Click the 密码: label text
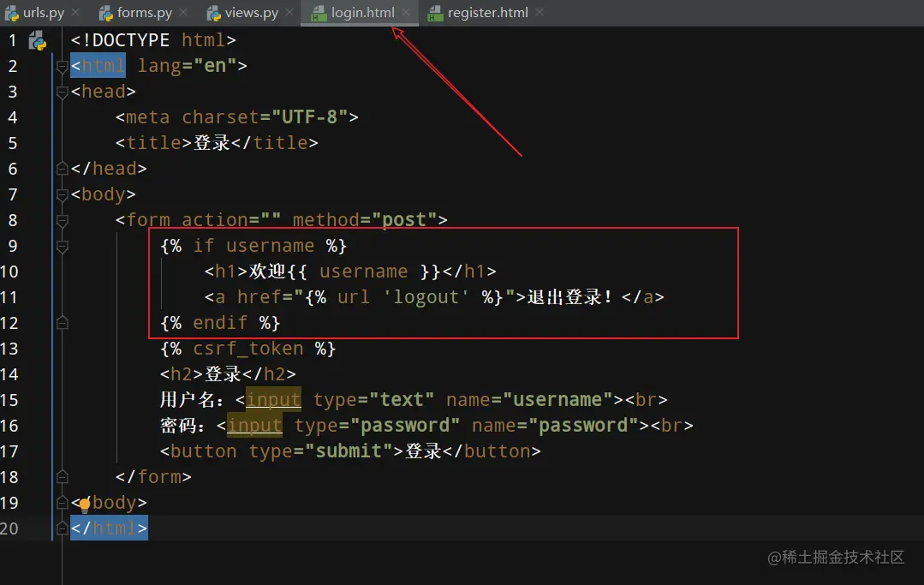Screen dimensions: 924x585 182,426
